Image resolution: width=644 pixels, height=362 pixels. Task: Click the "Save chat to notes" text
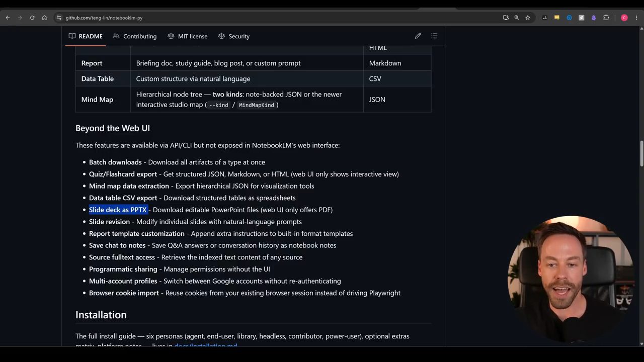coord(117,245)
